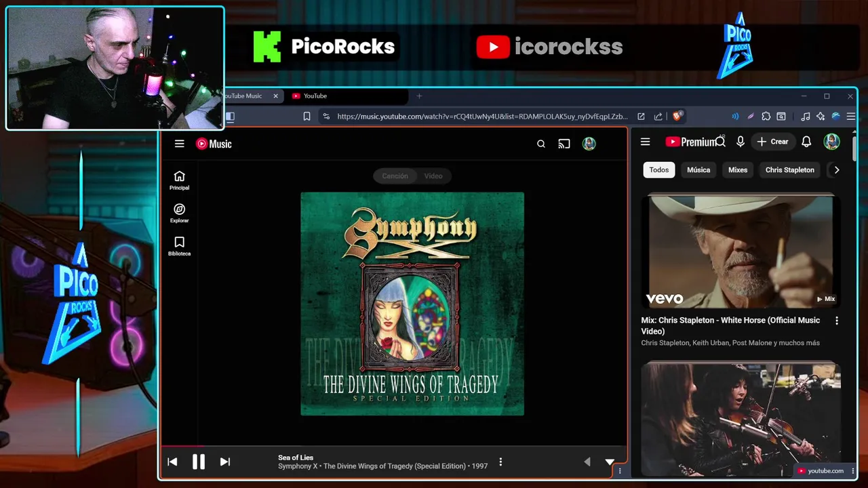Click the YouTube page scrollbar
The image size is (868, 488).
point(854,149)
